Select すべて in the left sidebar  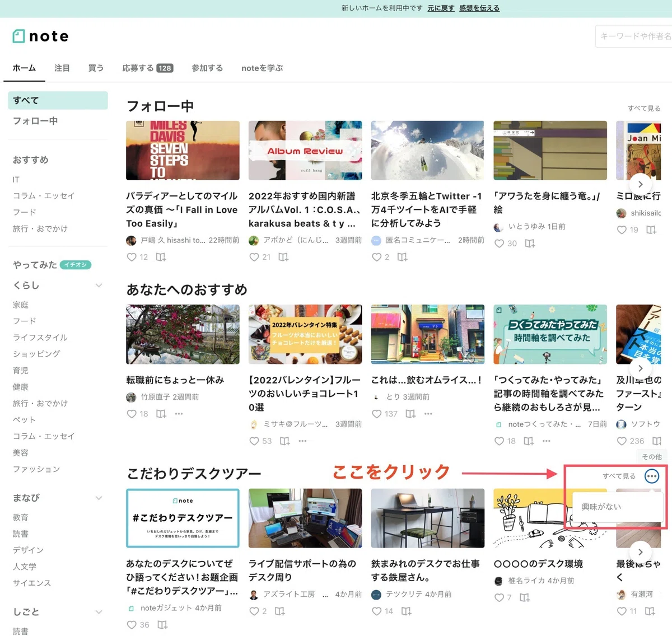pos(58,100)
